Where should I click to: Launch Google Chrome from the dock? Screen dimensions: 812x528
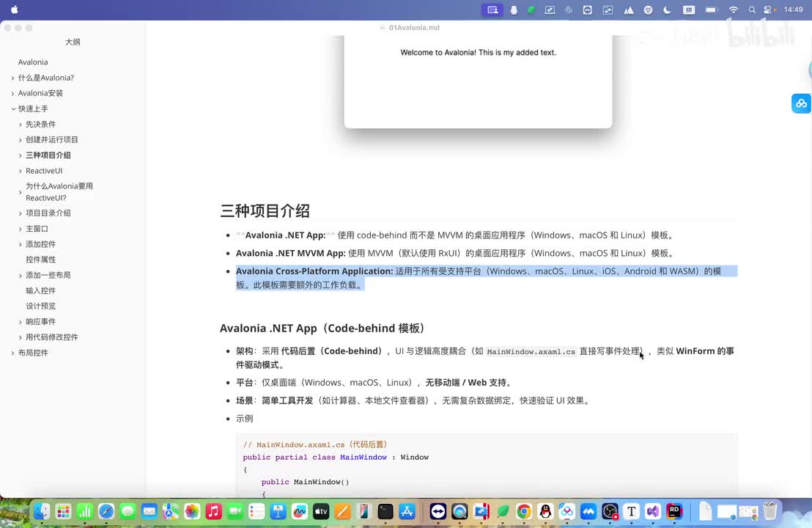(x=524, y=512)
